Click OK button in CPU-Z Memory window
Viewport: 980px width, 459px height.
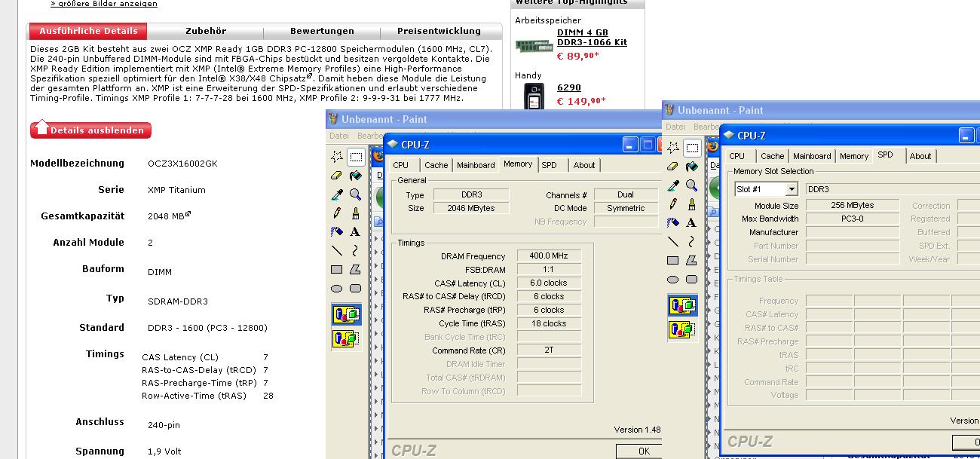pyautogui.click(x=639, y=451)
